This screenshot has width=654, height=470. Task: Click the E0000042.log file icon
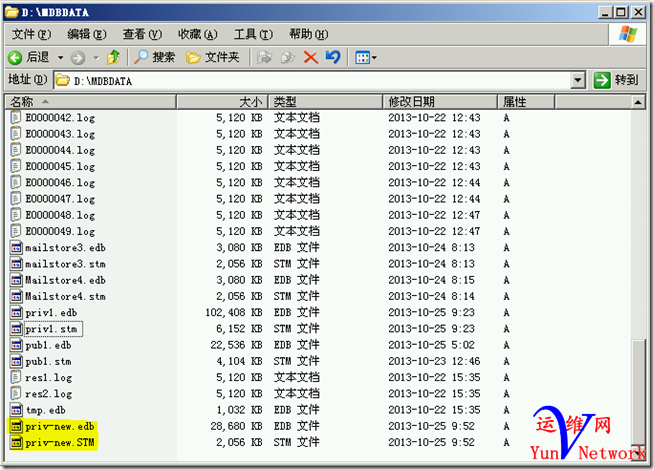pyautogui.click(x=15, y=118)
